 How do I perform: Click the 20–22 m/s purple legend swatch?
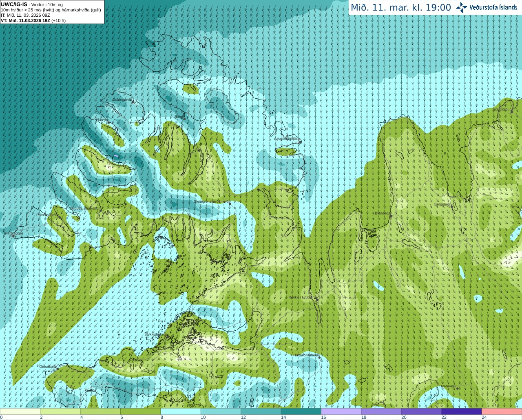(x=422, y=411)
